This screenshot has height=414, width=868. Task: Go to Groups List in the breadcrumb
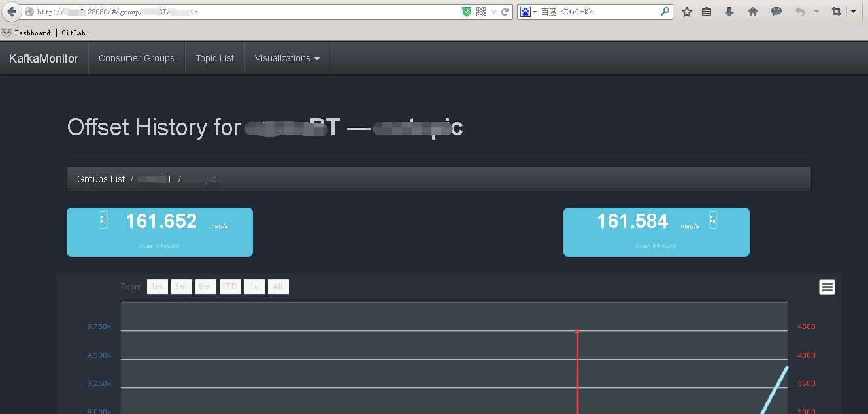[x=101, y=179]
